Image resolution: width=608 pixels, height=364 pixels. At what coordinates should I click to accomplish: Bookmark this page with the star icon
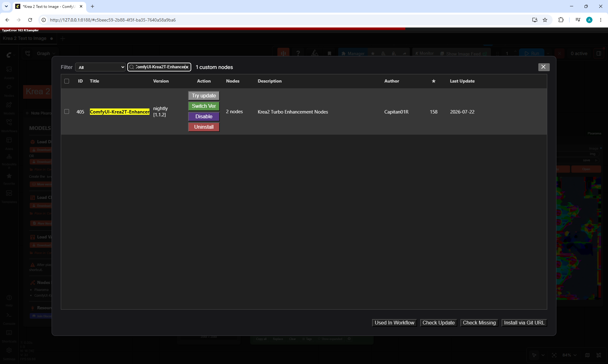(545, 20)
